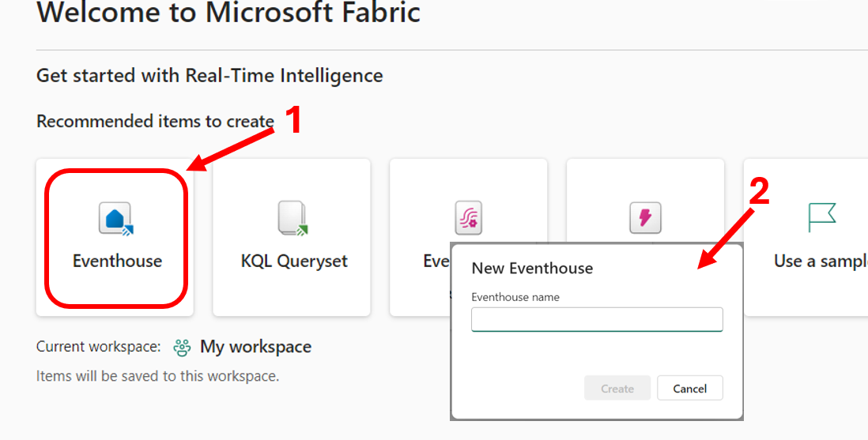
Task: Focus the Eventhouse name text field
Action: pyautogui.click(x=597, y=320)
